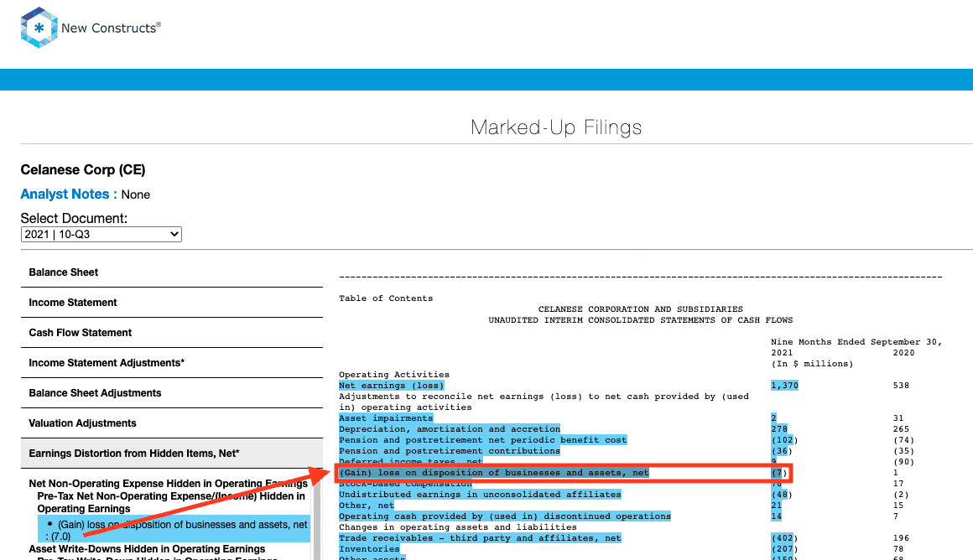
Task: Collapse Earnings Distortion from Hidden Items section
Action: coord(172,454)
